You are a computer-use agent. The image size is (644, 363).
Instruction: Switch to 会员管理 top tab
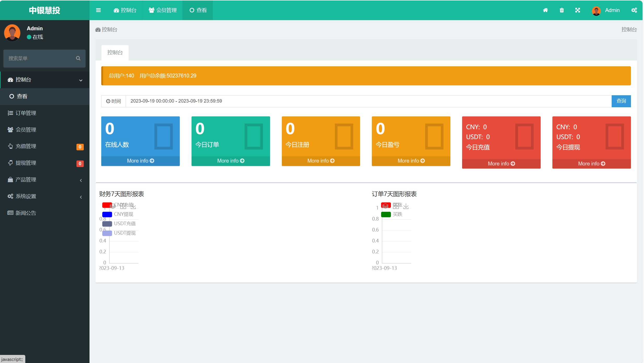click(163, 10)
